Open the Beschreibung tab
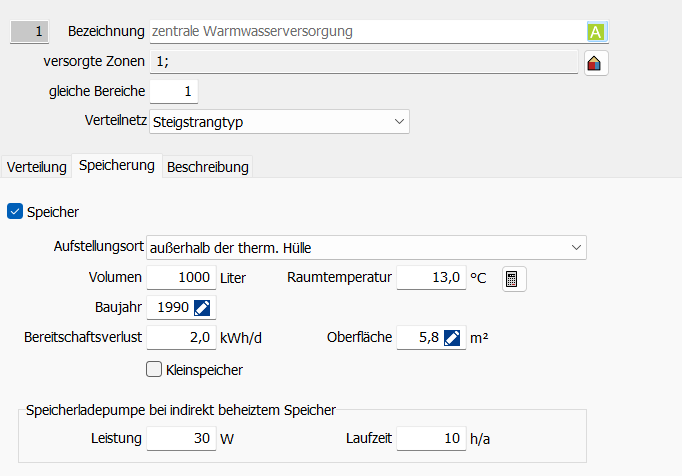 tap(208, 166)
